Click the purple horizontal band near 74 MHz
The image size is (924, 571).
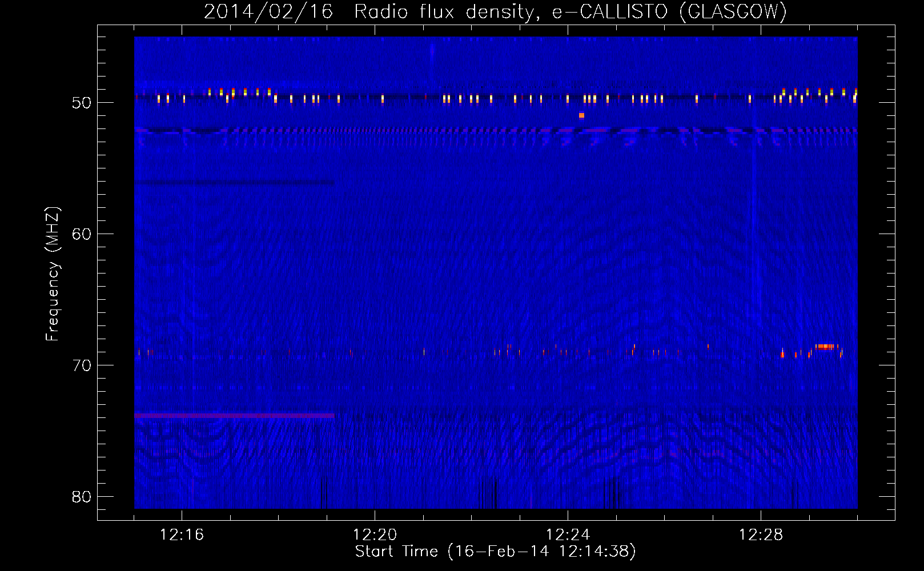point(234,416)
